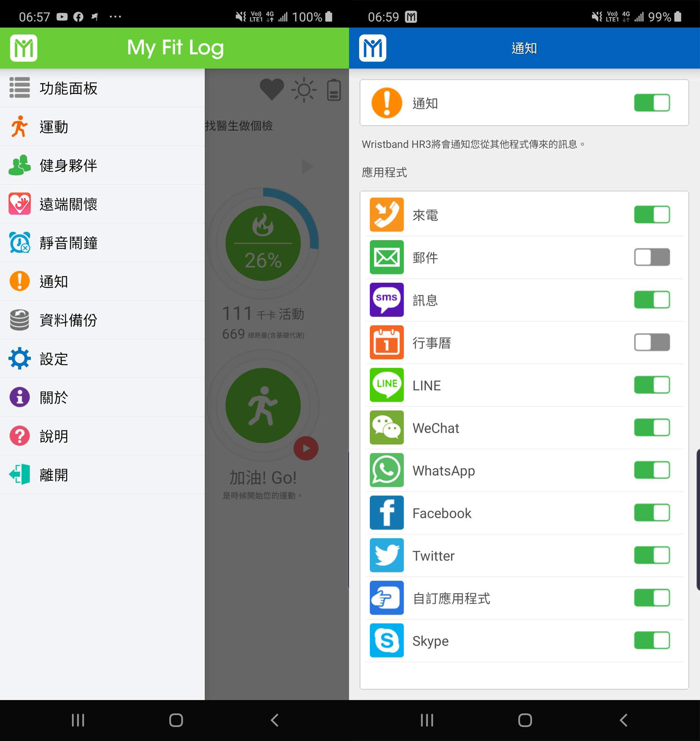Image resolution: width=700 pixels, height=741 pixels.
Task: Click the LINE app icon
Action: coord(386,385)
